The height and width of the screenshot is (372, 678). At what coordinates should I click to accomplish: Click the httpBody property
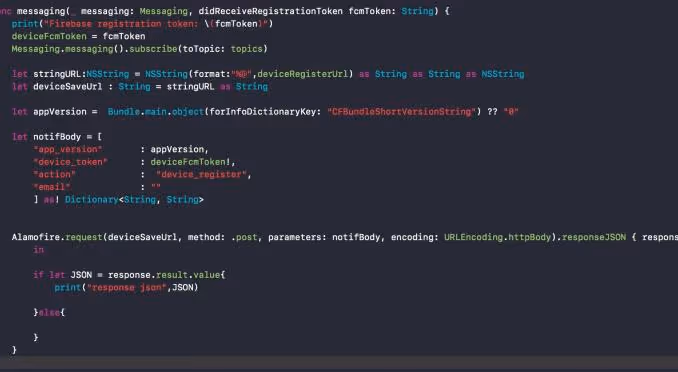coord(530,237)
